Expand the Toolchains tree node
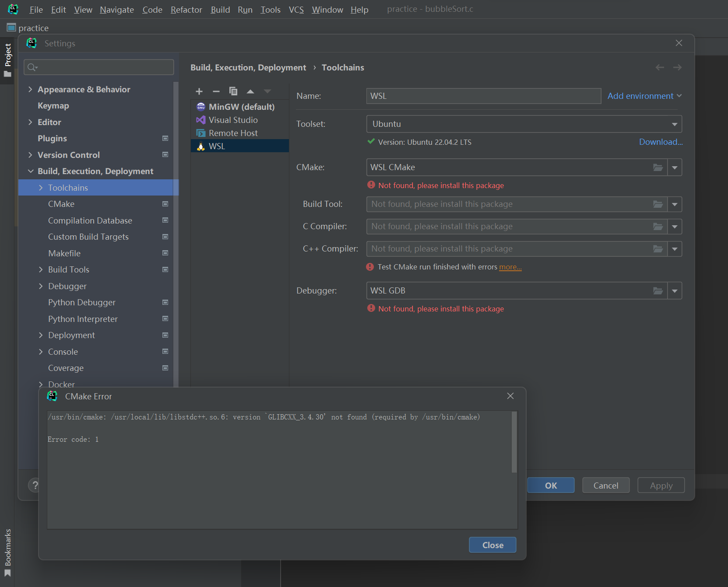This screenshot has width=728, height=587. pos(40,187)
